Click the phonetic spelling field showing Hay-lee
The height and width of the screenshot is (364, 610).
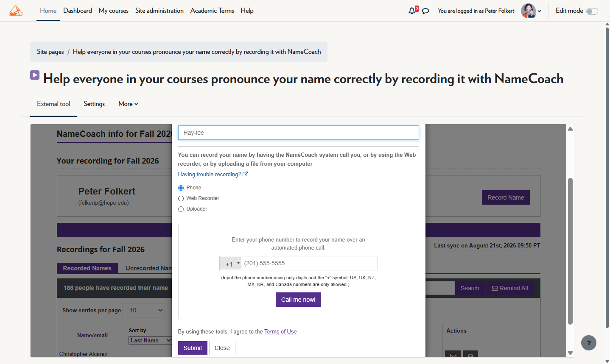click(298, 133)
